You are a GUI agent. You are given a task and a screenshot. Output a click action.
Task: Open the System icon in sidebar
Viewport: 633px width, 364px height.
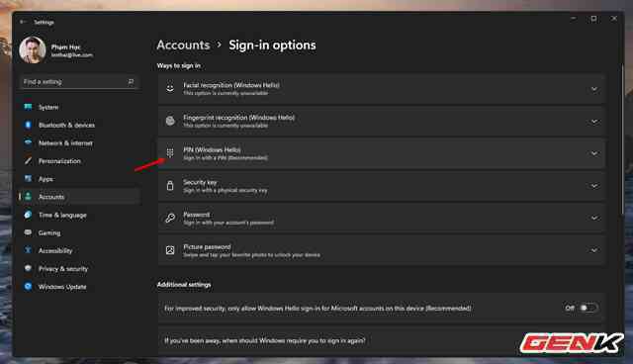[28, 107]
